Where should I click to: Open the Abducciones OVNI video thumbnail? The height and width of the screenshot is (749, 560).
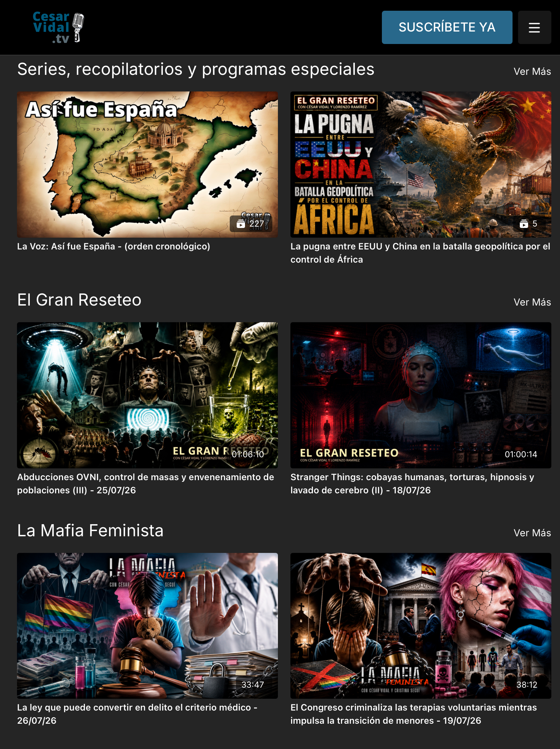pos(148,395)
